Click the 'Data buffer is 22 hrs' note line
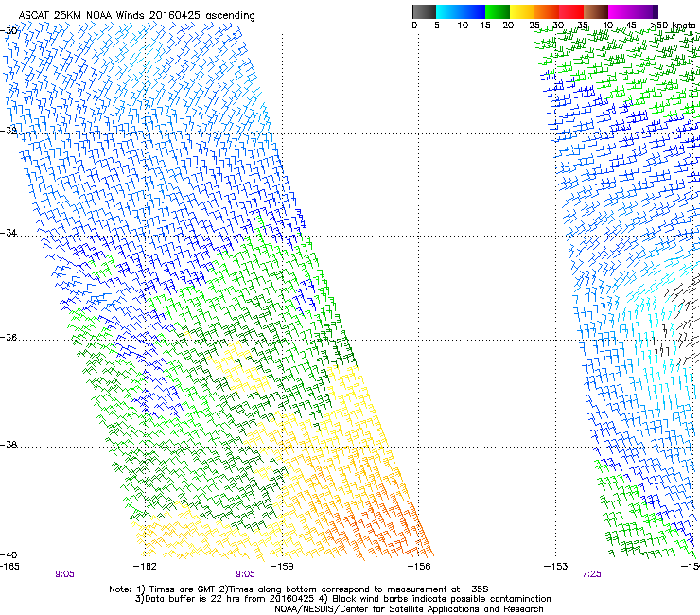 342,599
